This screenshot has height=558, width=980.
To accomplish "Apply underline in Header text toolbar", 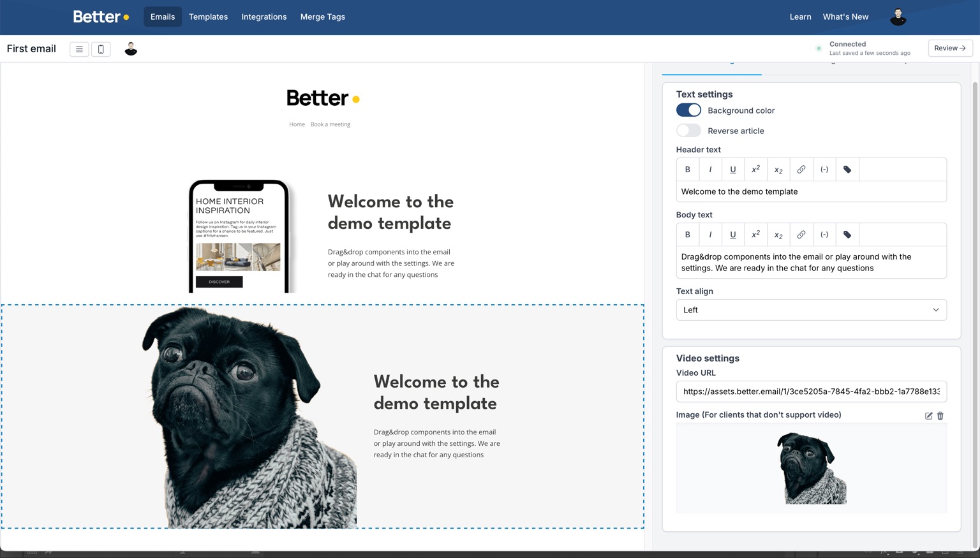I will point(732,170).
